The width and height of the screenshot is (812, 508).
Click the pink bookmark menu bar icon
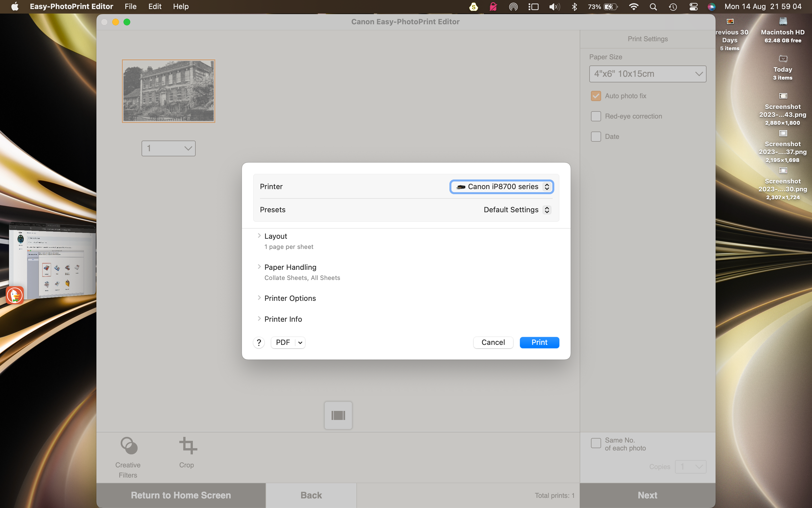coord(493,7)
